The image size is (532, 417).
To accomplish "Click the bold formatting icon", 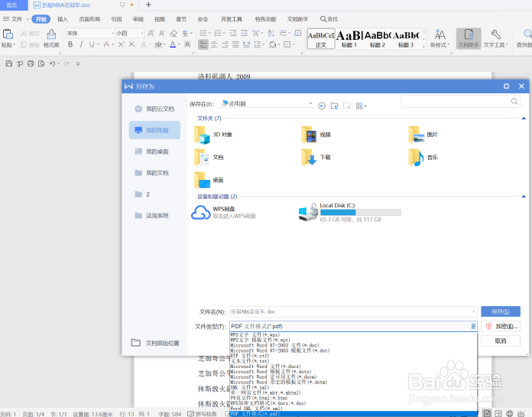I will (x=70, y=44).
